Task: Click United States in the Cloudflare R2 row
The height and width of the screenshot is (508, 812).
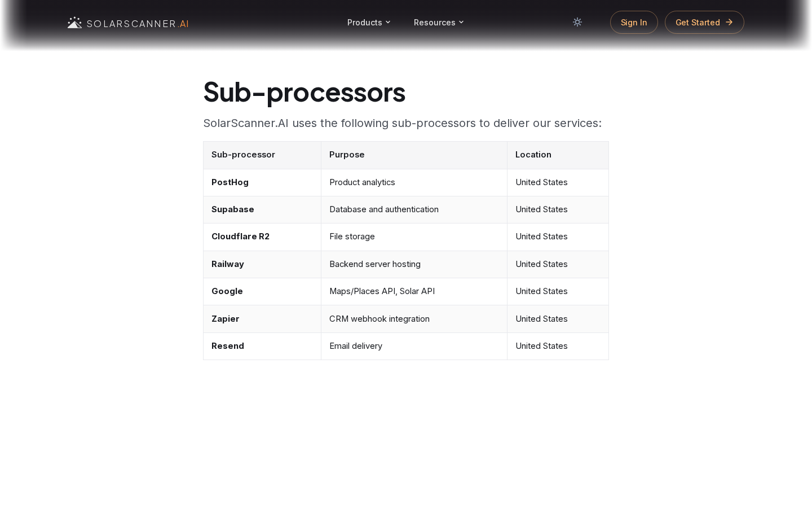Action: [x=558, y=237]
